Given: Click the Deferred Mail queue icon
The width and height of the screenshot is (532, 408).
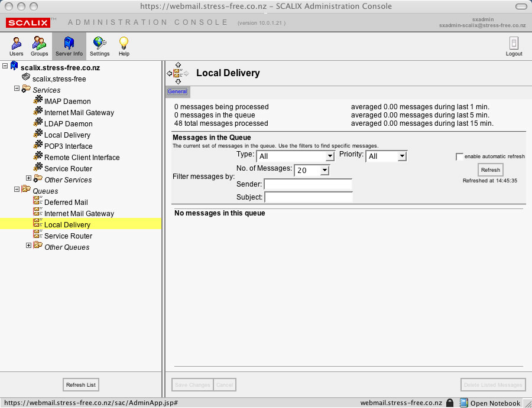Looking at the screenshot, I should tap(38, 201).
